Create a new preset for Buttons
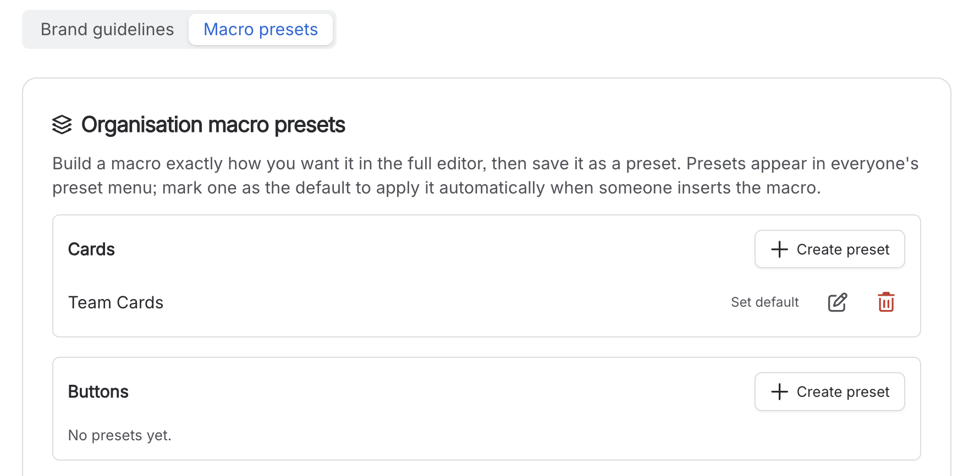980x476 pixels. coord(830,392)
